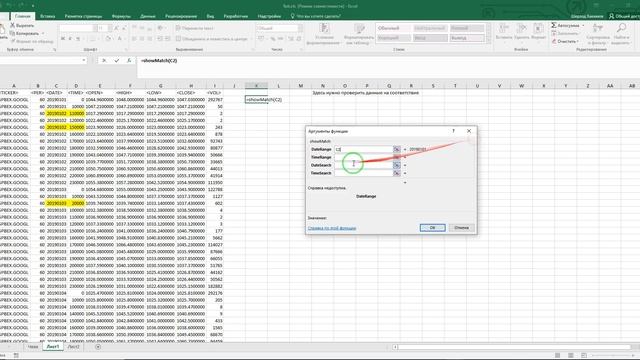Viewport: 640px width, 360px height.
Task: Toggle Wrap Text (Перенести текст)
Action: [x=195, y=28]
